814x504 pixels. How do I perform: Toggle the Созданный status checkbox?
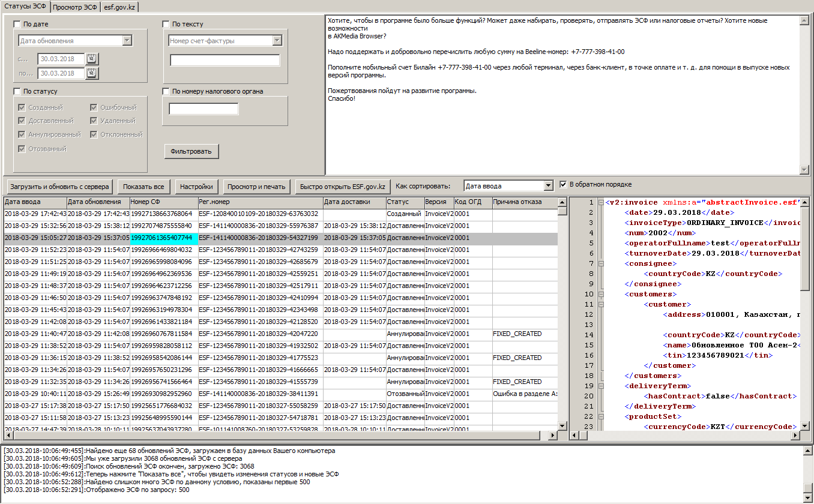pyautogui.click(x=22, y=108)
